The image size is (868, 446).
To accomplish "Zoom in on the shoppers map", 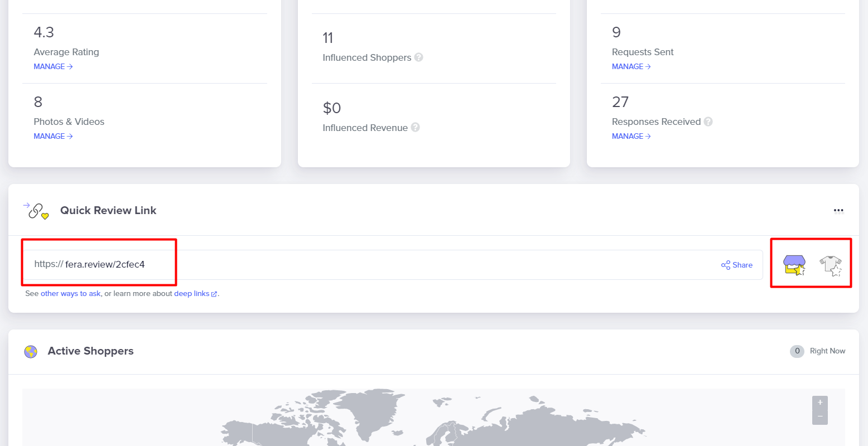I will (x=820, y=403).
